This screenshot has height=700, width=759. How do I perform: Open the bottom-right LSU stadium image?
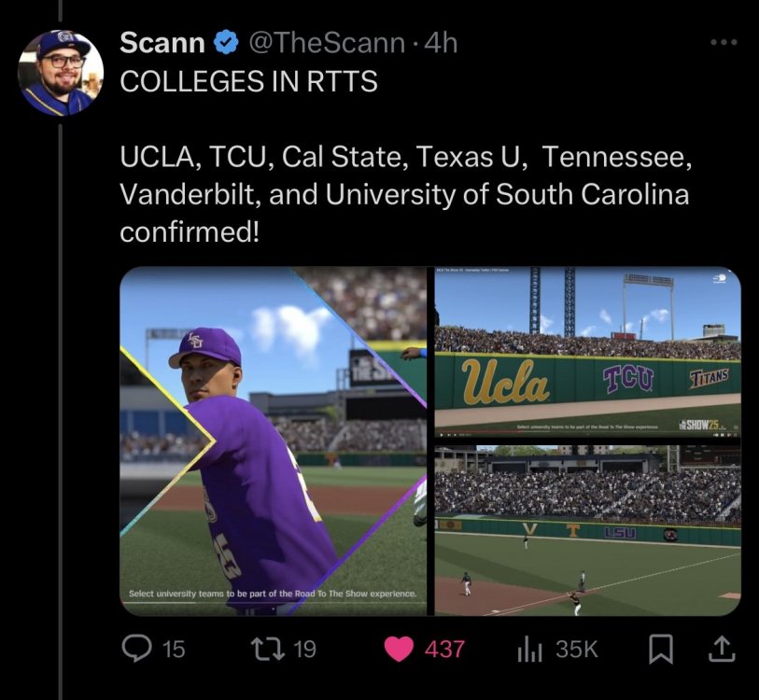point(588,530)
